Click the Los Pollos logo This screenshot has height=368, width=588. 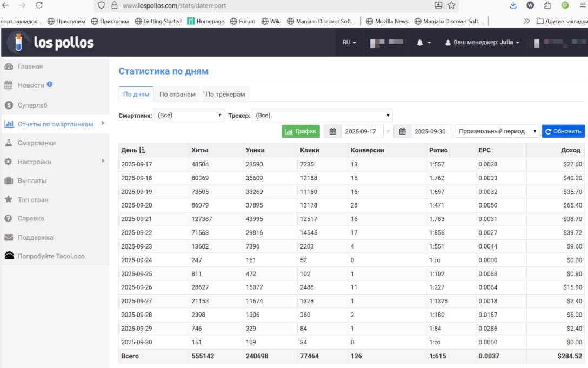51,43
